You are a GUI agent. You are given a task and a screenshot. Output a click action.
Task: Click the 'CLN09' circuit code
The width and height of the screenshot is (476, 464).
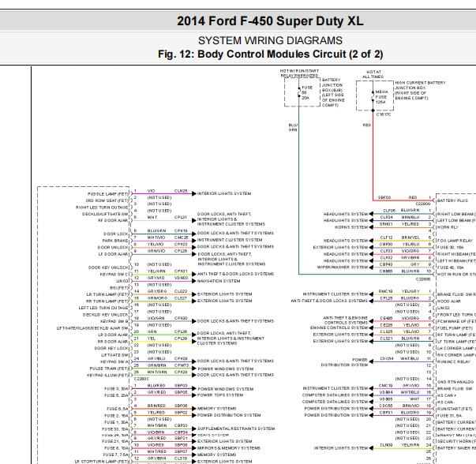coord(386,445)
